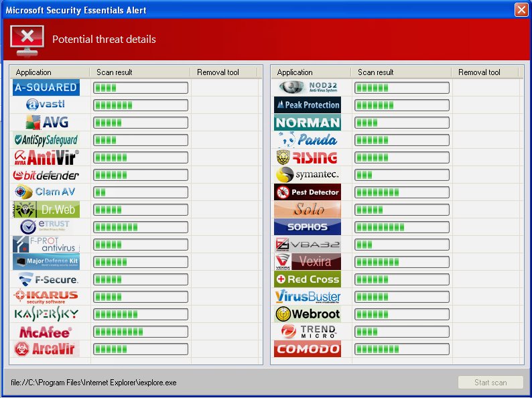This screenshot has width=532, height=398.
Task: Click the SOPHOS logo
Action: [x=308, y=226]
